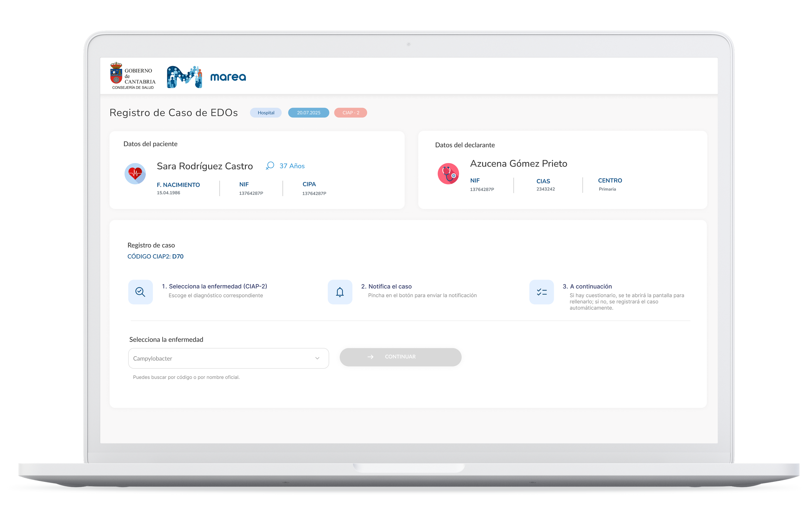Click the declarant stethoscope avatar icon
Viewport: 812px width, 511px height.
coord(448,173)
